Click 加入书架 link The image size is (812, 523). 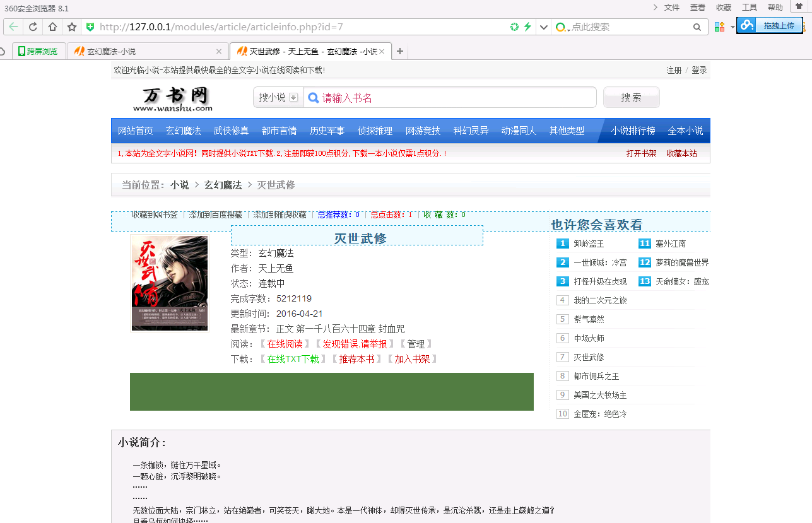pos(412,359)
